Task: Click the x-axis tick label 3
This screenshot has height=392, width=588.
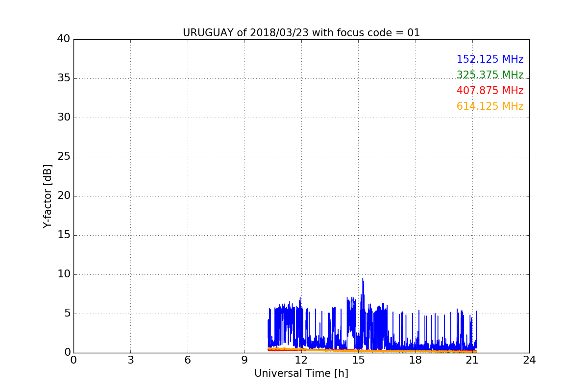Action: (130, 360)
